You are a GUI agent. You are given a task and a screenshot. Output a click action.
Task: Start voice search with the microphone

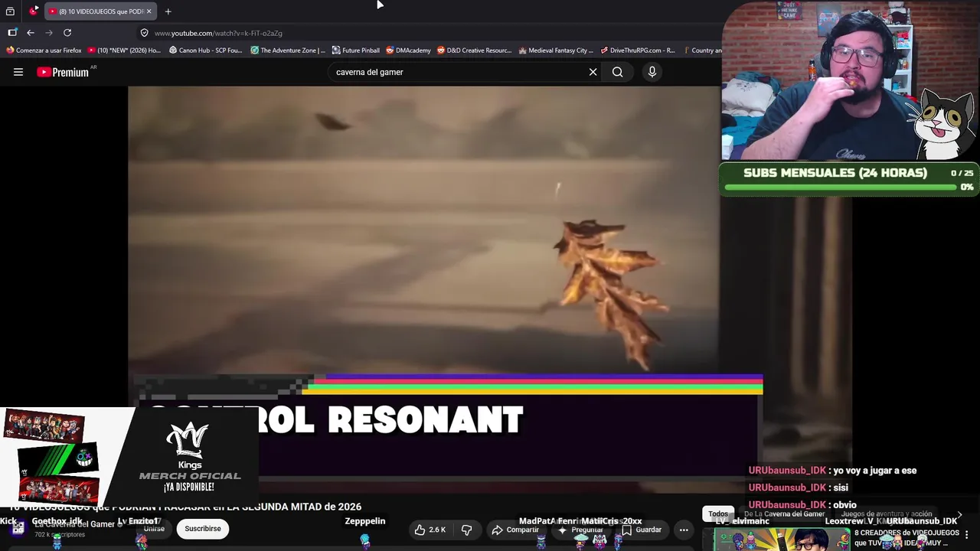click(x=652, y=72)
